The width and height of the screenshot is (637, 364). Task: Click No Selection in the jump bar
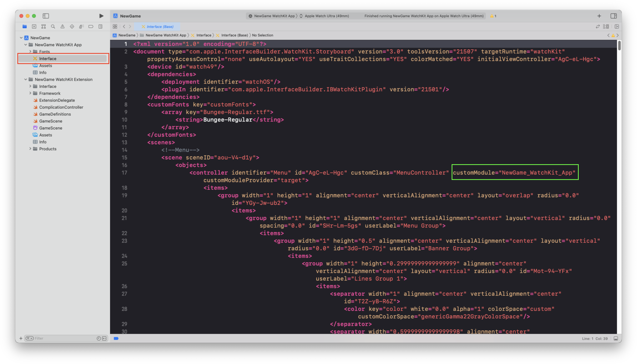[x=263, y=35]
